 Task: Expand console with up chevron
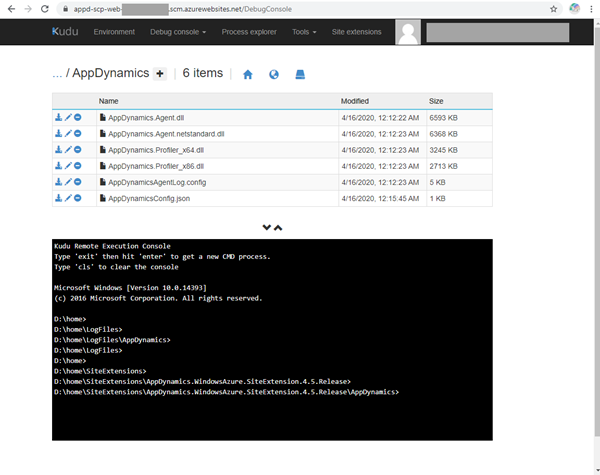[x=279, y=228]
